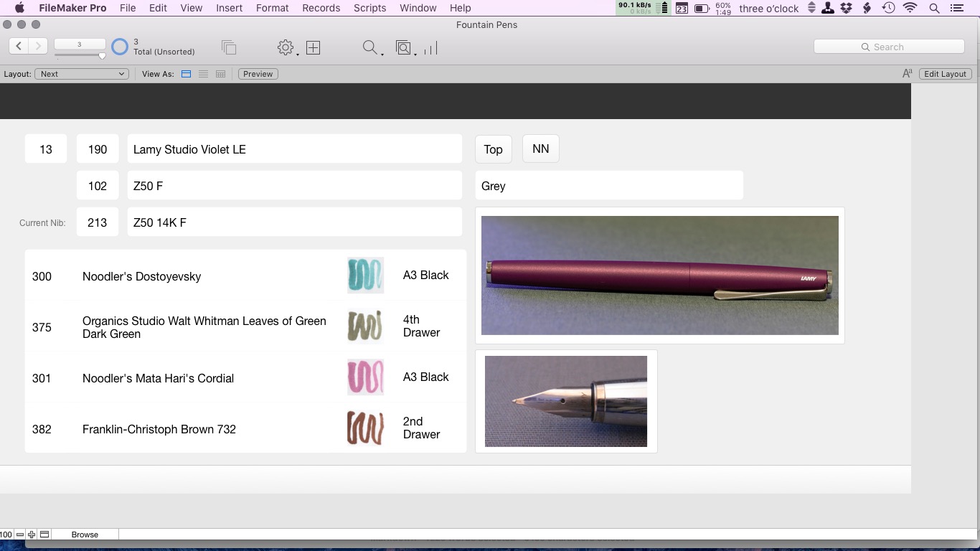Switch to Table view
Screen dimensions: 980x551
click(x=220, y=74)
